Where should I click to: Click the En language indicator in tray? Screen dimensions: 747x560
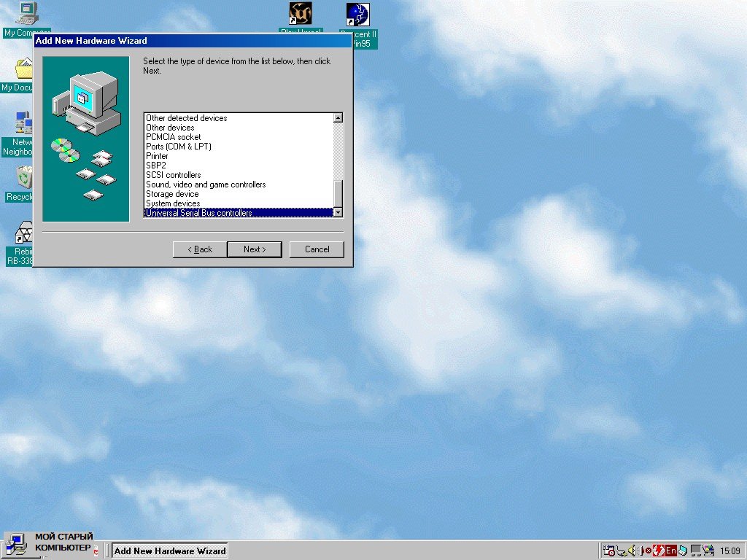click(670, 551)
